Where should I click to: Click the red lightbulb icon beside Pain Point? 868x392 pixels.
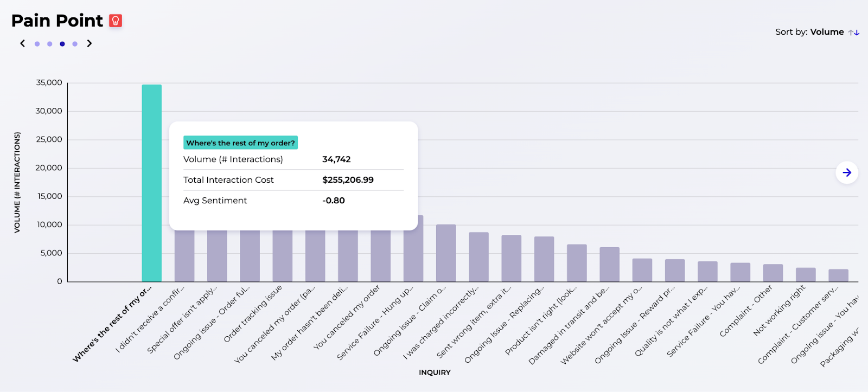pos(116,21)
